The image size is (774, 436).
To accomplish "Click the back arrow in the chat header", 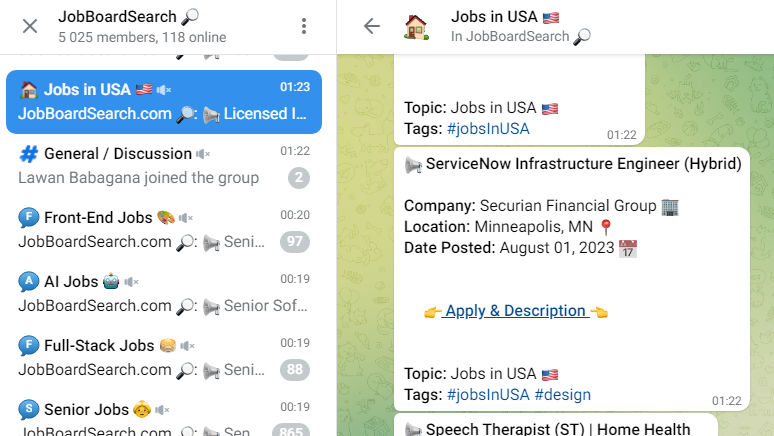I will (x=372, y=26).
